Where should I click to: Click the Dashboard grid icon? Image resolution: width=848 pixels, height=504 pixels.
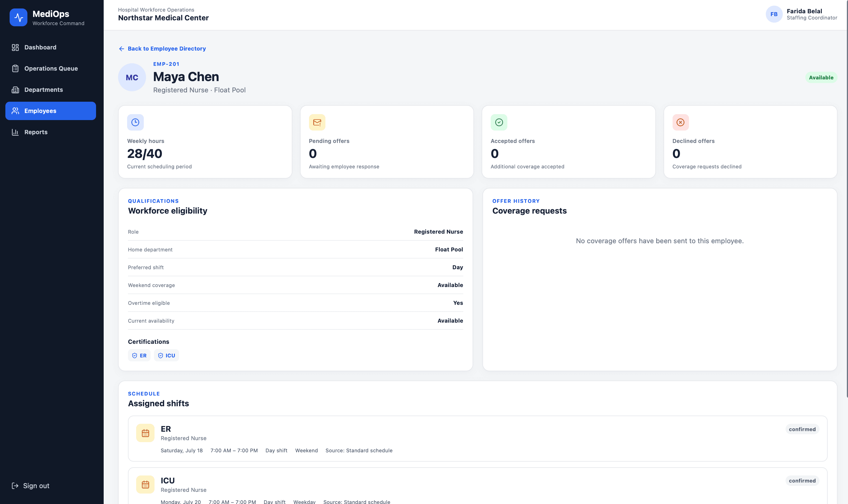(x=15, y=47)
